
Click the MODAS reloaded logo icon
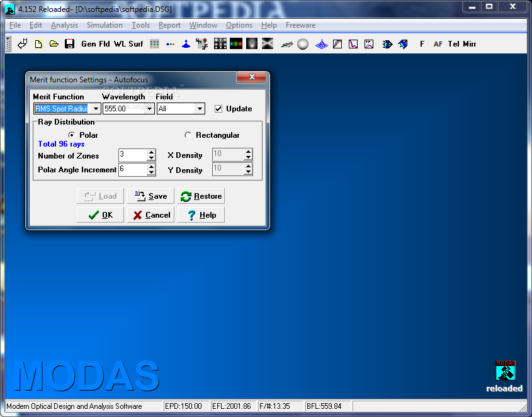point(505,370)
